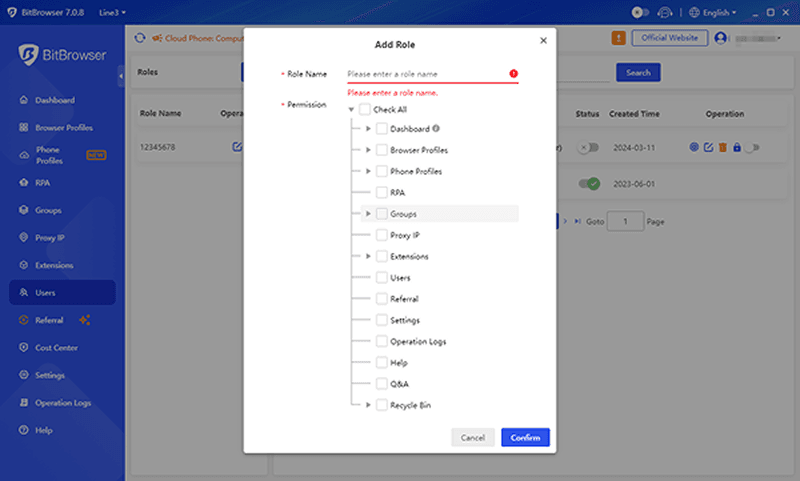The image size is (800, 481).
Task: Expand the Recycle Bin permission node
Action: pyautogui.click(x=368, y=405)
